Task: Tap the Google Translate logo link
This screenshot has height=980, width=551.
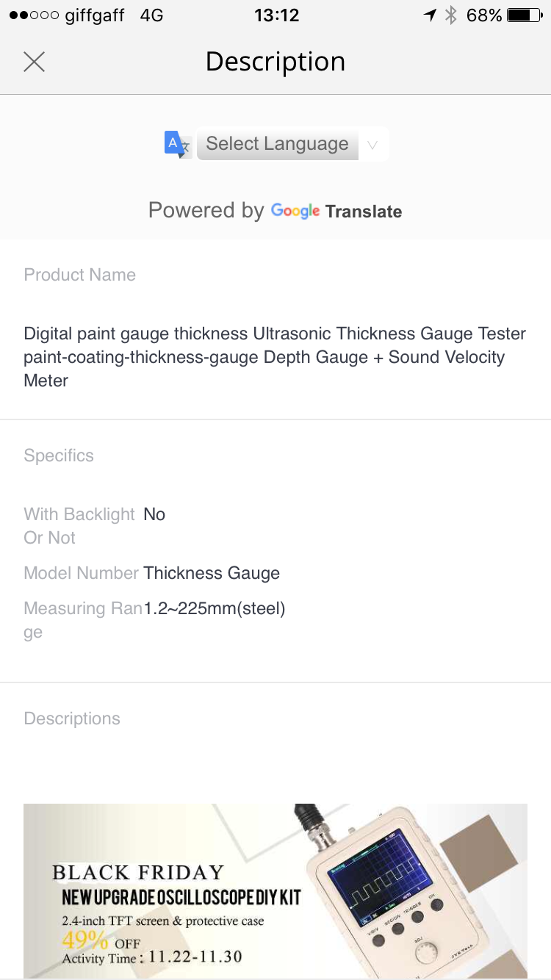Action: (x=336, y=211)
